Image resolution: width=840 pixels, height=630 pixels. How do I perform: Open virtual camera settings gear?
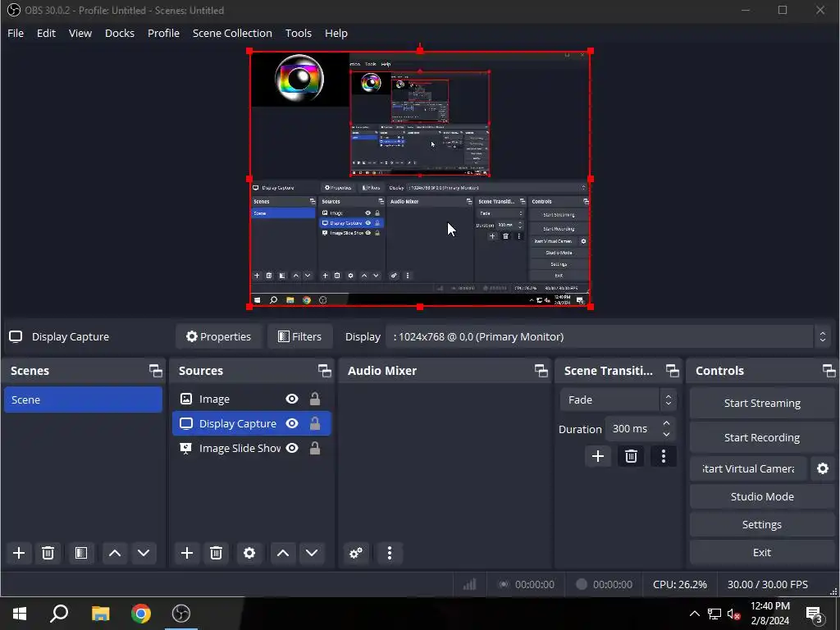823,468
